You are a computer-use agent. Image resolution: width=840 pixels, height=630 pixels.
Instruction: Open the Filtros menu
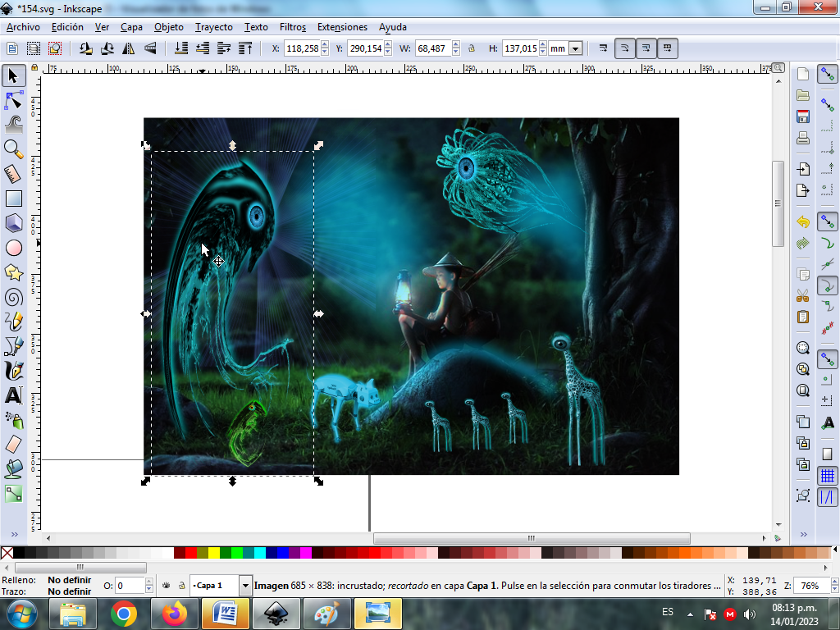click(293, 27)
